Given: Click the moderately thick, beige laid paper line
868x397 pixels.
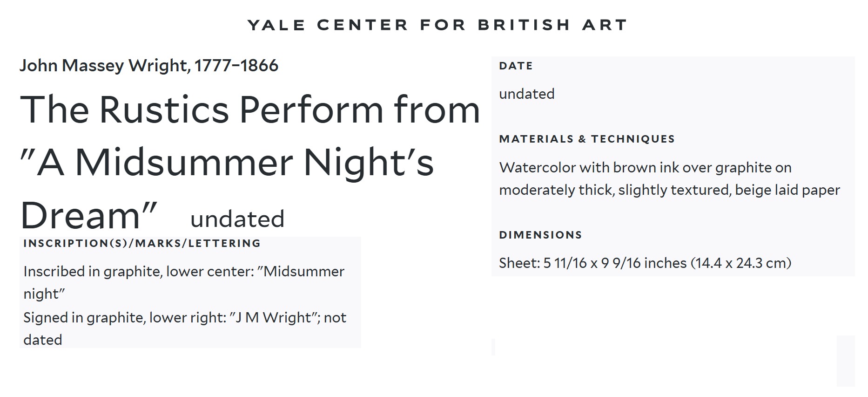Looking at the screenshot, I should [669, 190].
